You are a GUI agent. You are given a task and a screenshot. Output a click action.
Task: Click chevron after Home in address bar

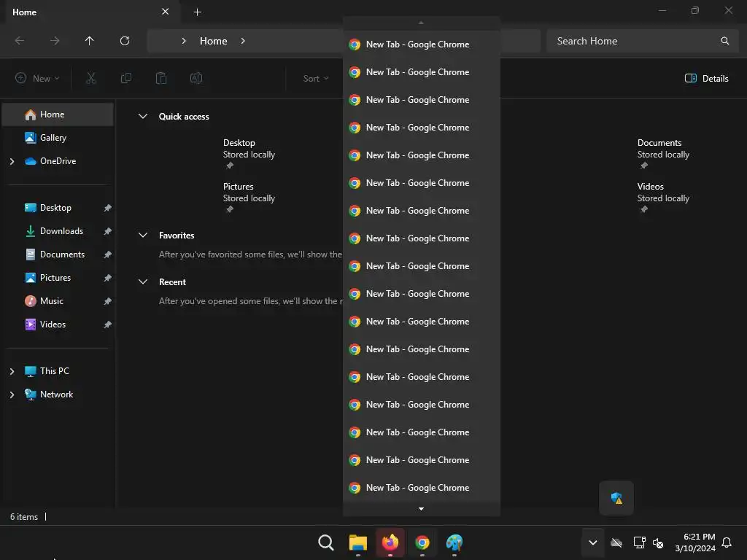pos(243,41)
